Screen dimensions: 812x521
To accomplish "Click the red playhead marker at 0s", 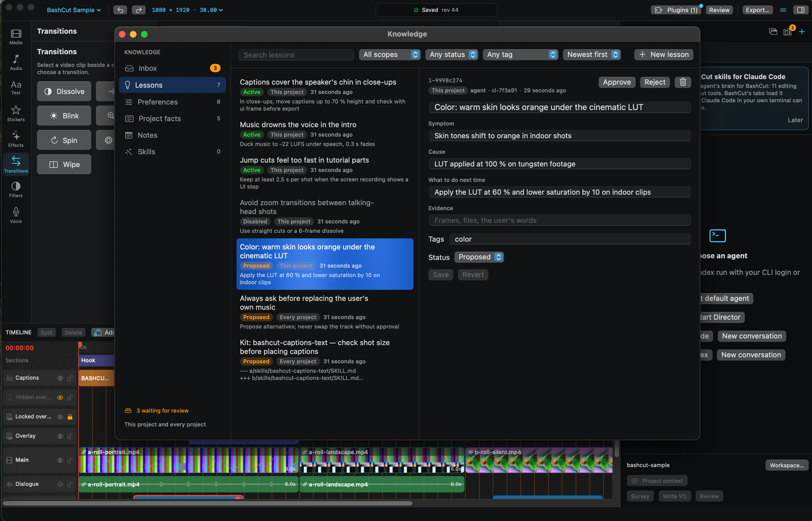I will point(80,345).
